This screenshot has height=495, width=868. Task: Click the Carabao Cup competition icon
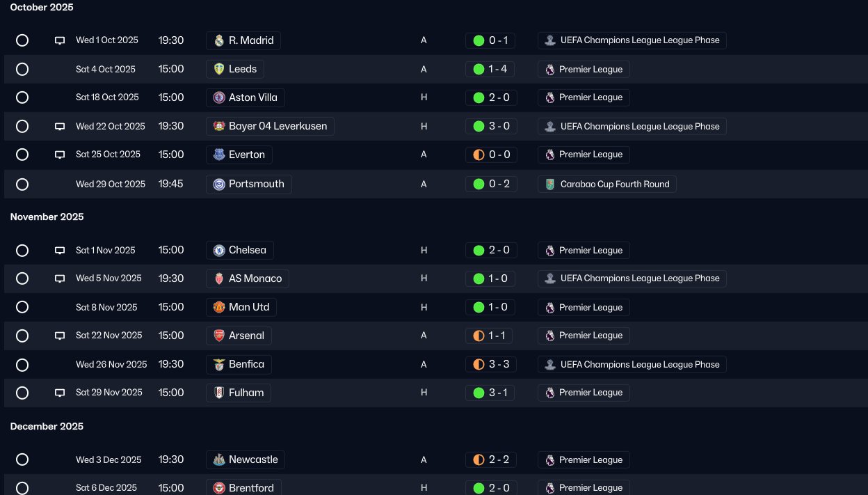tap(550, 184)
